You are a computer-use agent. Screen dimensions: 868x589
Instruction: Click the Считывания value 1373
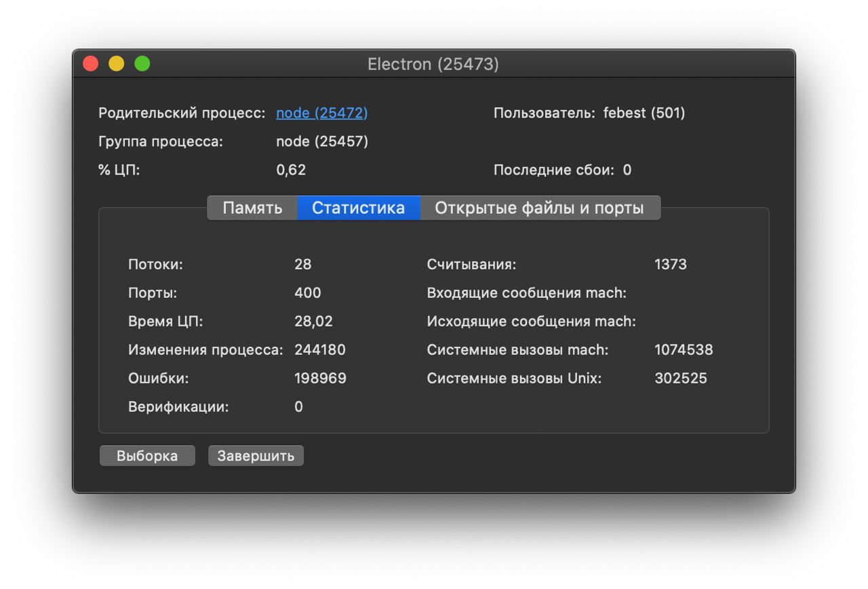point(670,265)
